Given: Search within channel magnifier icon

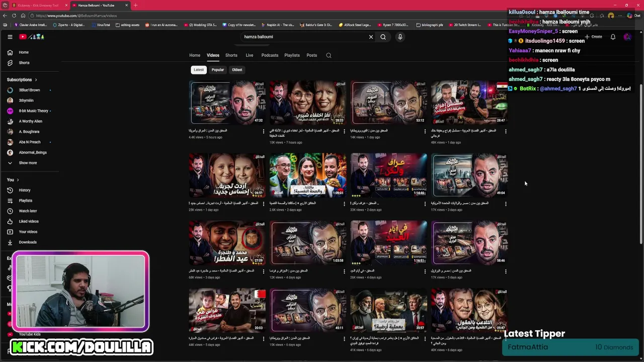Looking at the screenshot, I should pos(329,55).
